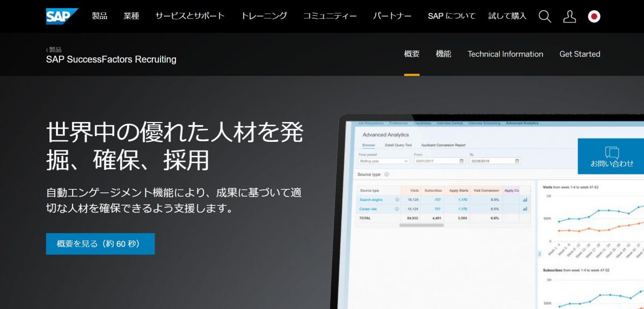Open the From date calendar icon
The height and width of the screenshot is (309, 644).
[462, 161]
